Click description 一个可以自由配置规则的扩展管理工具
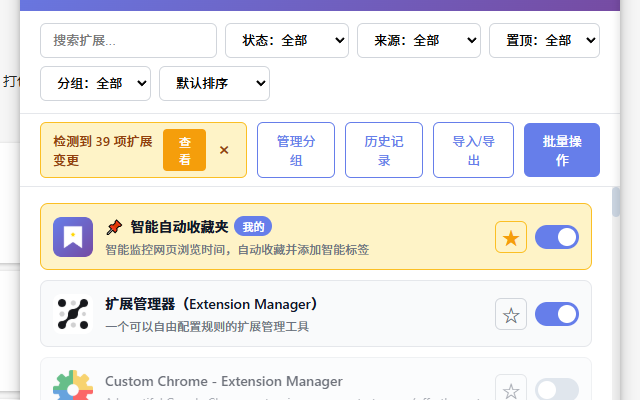The height and width of the screenshot is (400, 640). click(x=207, y=327)
